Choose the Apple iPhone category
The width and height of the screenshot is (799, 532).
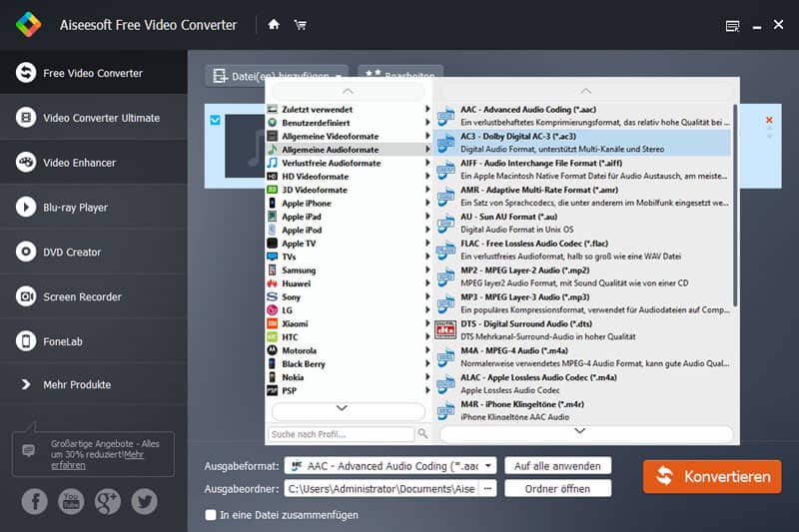pyautogui.click(x=349, y=204)
